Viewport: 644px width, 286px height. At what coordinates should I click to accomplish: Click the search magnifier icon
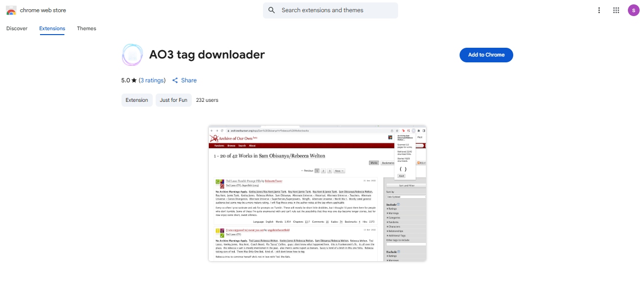tap(271, 10)
